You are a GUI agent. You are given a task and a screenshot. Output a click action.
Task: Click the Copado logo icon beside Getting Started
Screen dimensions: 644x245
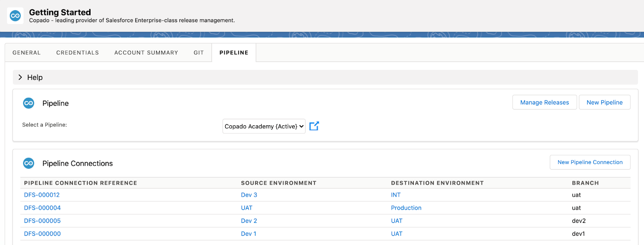tap(15, 16)
